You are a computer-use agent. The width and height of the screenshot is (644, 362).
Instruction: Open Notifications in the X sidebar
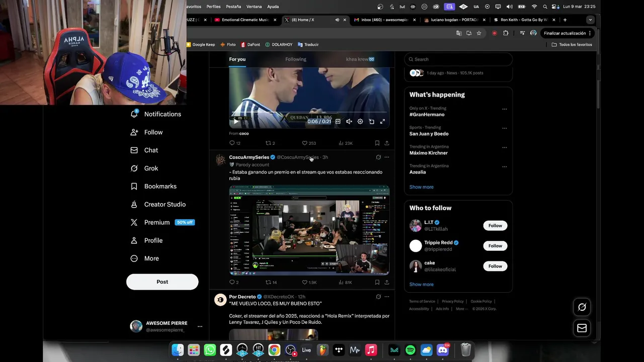[x=155, y=114]
